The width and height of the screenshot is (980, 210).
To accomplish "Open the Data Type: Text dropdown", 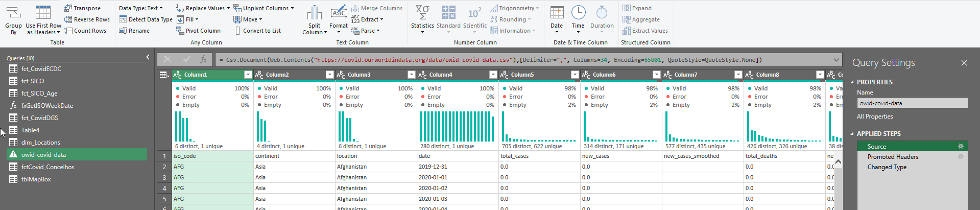I will click(141, 8).
